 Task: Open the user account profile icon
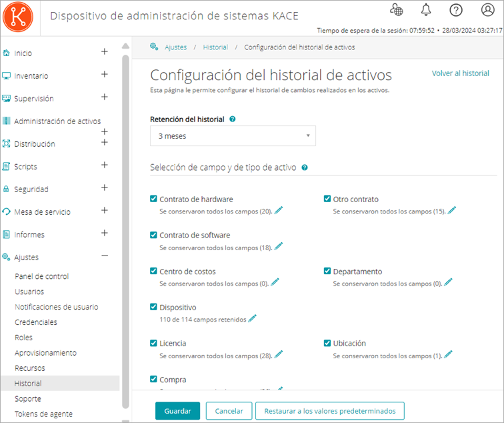click(x=487, y=9)
